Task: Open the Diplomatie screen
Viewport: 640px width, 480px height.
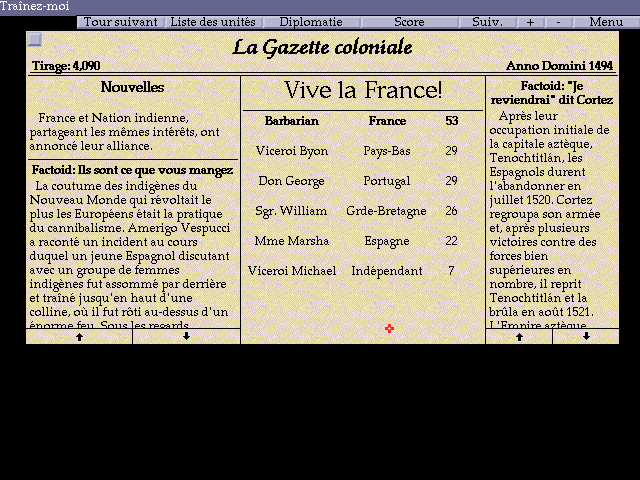Action: coord(311,22)
